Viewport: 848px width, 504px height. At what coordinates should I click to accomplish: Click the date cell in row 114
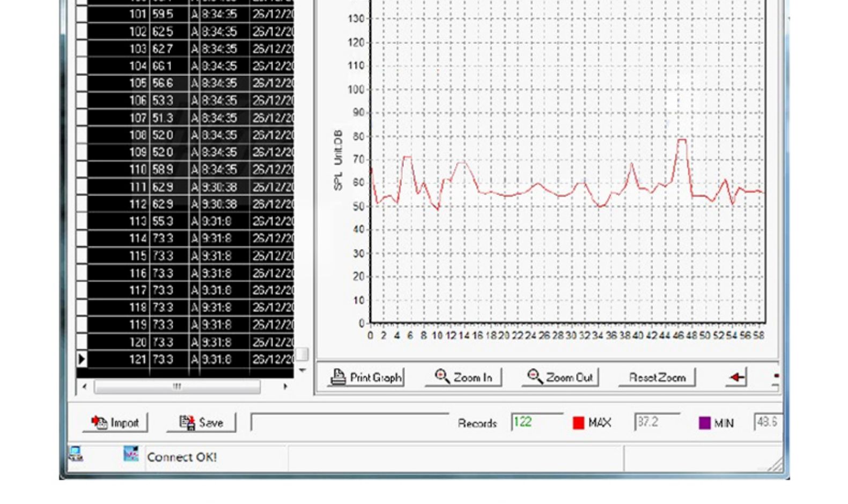(x=273, y=238)
